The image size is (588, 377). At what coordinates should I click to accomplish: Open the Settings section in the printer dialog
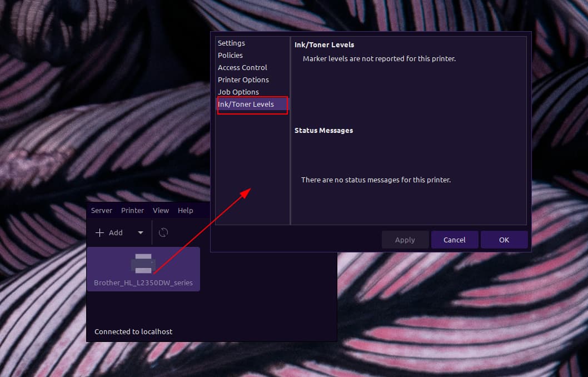(x=231, y=43)
